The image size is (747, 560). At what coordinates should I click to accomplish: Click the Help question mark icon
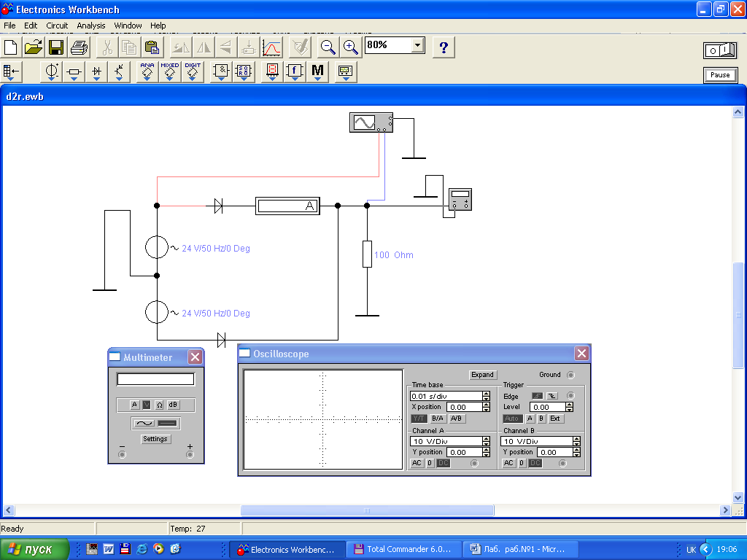pyautogui.click(x=444, y=47)
